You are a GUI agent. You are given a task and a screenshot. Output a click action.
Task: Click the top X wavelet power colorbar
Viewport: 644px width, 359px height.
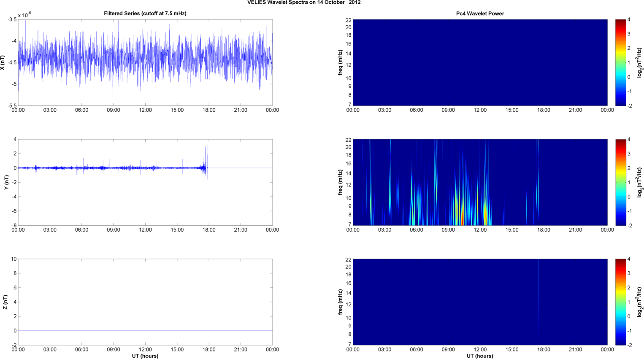[620, 62]
